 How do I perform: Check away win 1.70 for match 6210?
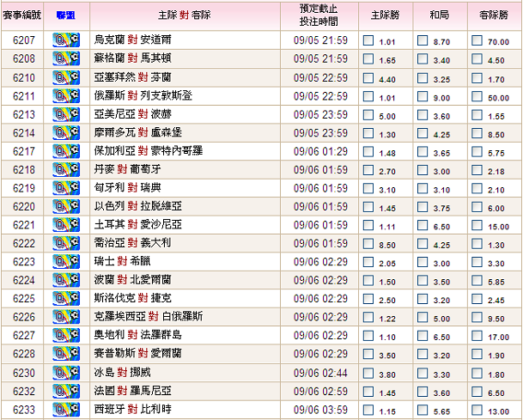click(x=477, y=78)
